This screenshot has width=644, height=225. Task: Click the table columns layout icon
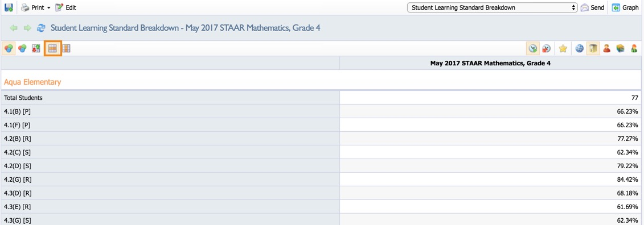point(66,48)
